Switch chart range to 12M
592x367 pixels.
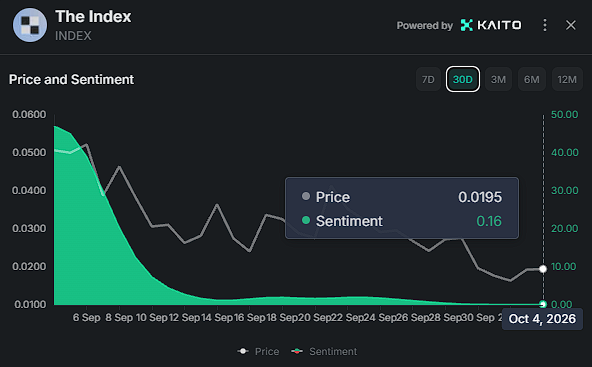(x=567, y=79)
